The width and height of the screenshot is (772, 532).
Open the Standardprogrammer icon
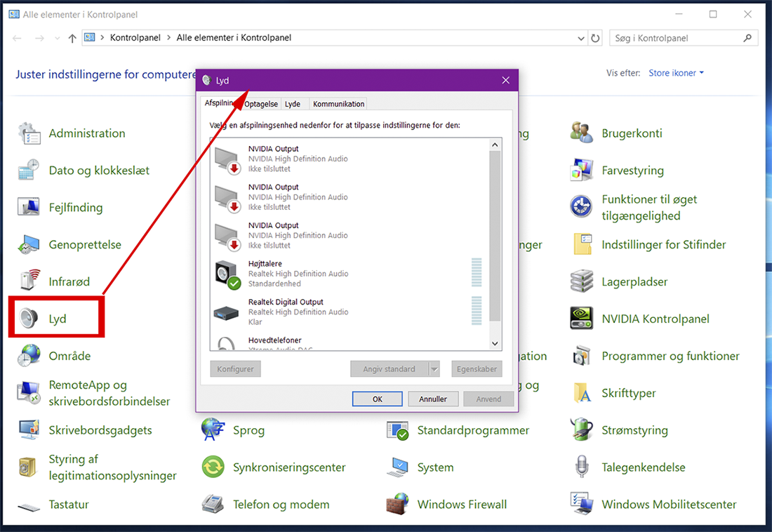click(x=397, y=430)
